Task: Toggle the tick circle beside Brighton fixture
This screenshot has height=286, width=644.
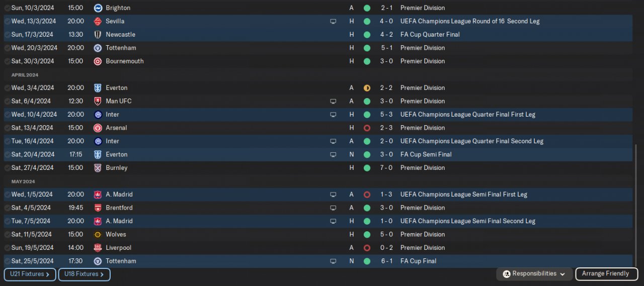Action: (7, 8)
